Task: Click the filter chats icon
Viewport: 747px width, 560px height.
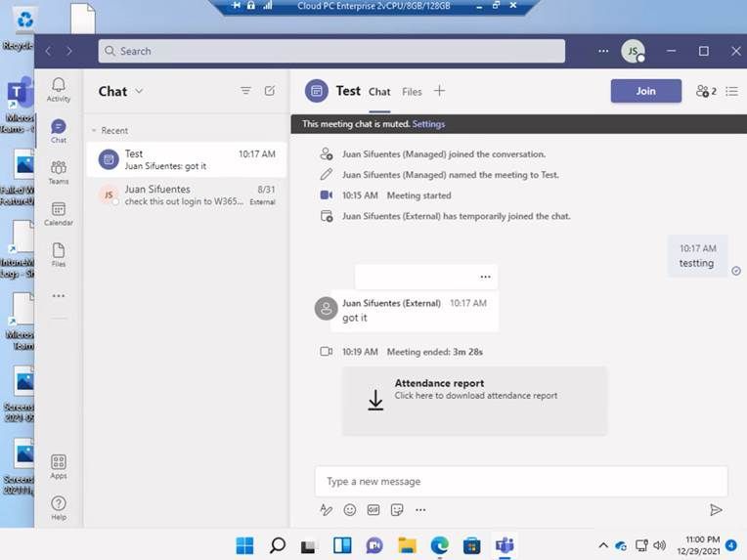Action: click(245, 91)
